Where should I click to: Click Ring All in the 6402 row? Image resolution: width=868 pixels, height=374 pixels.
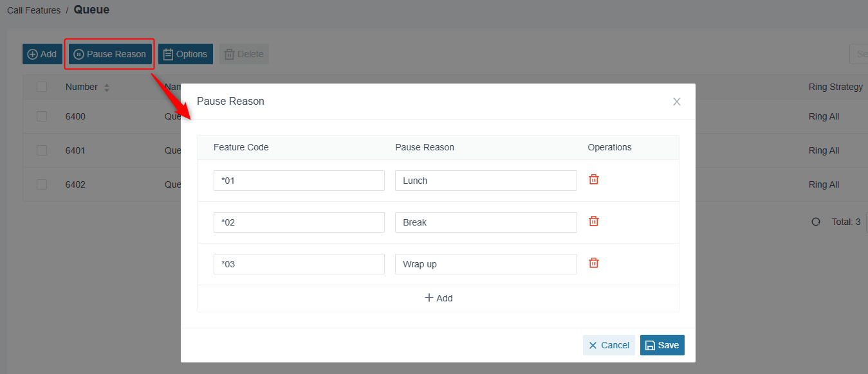coord(824,184)
